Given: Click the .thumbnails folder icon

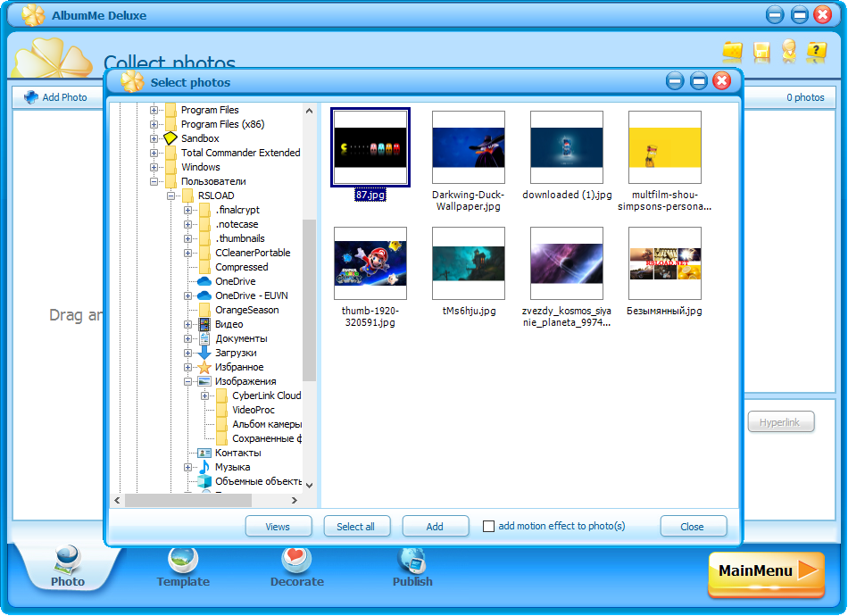Looking at the screenshot, I should click(x=204, y=238).
